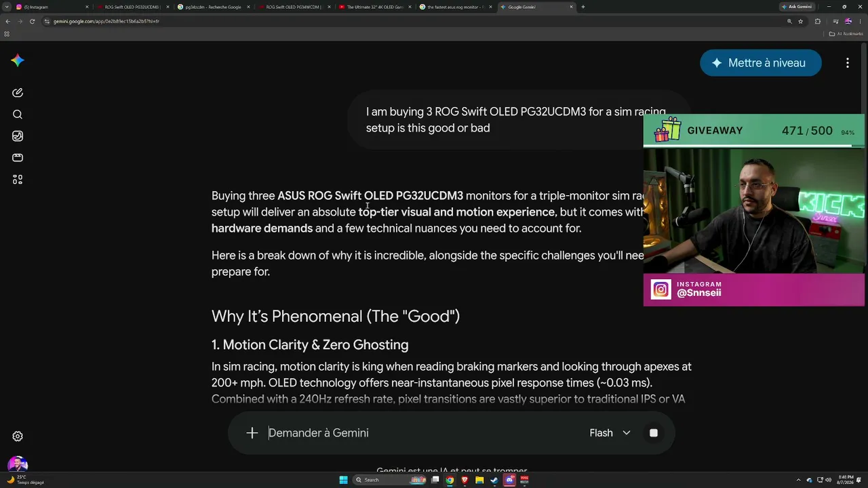Open the tab search dropdown arrow
Viewport: 868px width, 488px height.
[x=7, y=7]
